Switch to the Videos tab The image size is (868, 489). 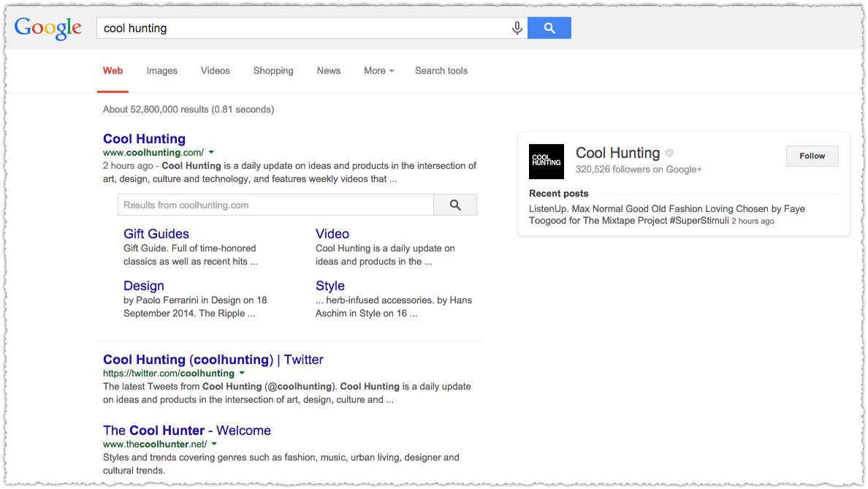(216, 71)
